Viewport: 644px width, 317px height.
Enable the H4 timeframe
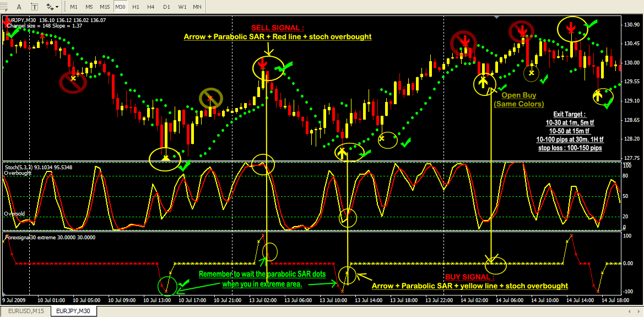(150, 7)
